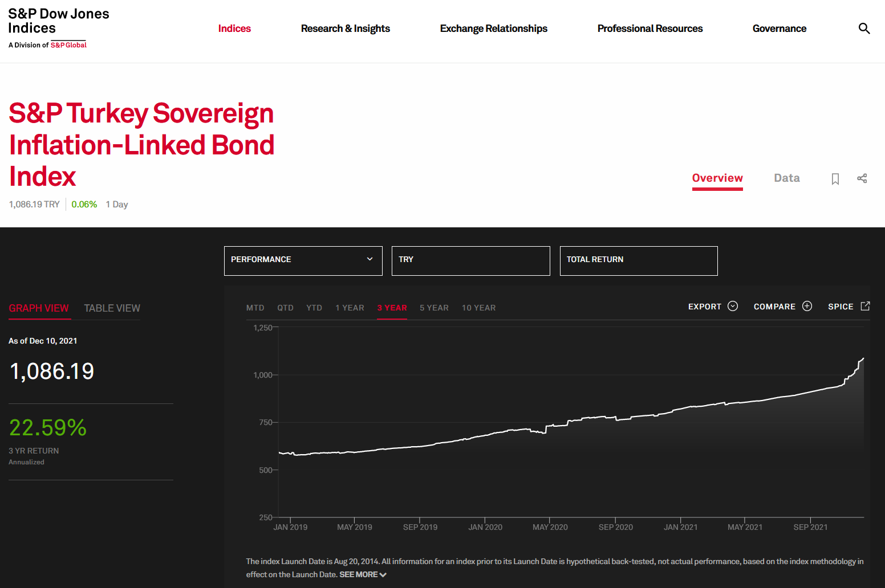The image size is (885, 588).
Task: Click the 3 YR RETURN label
Action: point(34,451)
